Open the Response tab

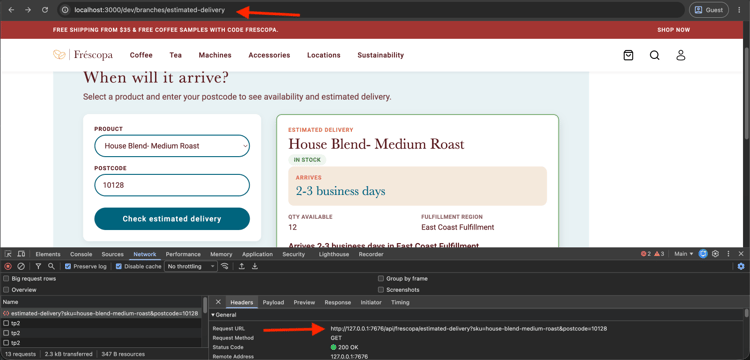point(338,303)
